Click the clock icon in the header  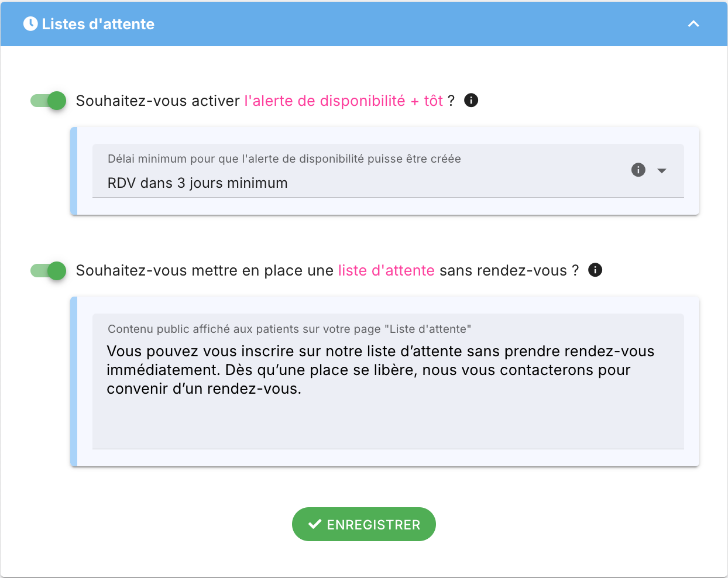[30, 24]
